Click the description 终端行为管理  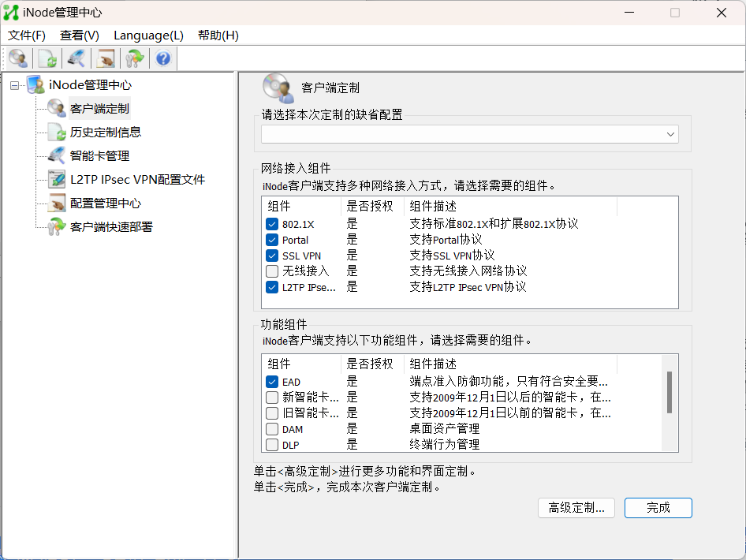pos(444,444)
